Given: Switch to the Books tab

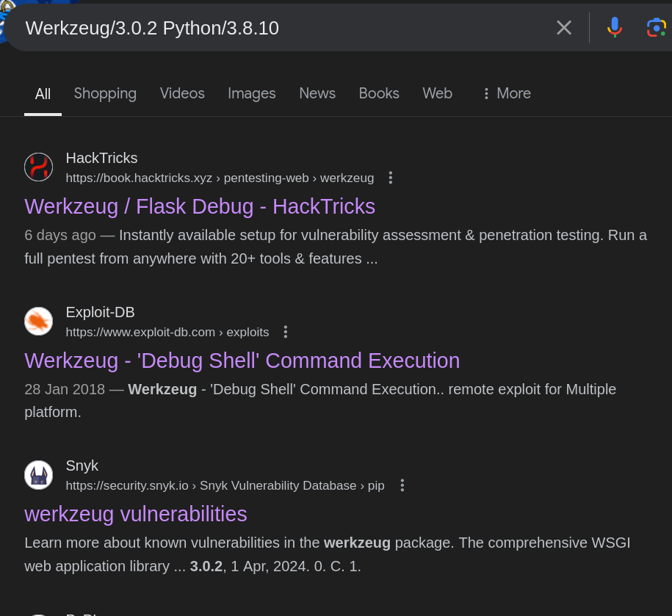Looking at the screenshot, I should [x=378, y=93].
